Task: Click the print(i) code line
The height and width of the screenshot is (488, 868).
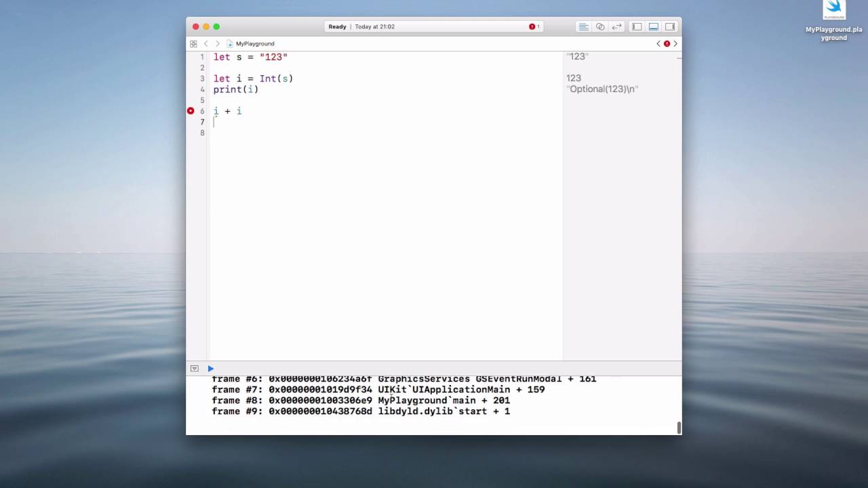Action: [235, 89]
